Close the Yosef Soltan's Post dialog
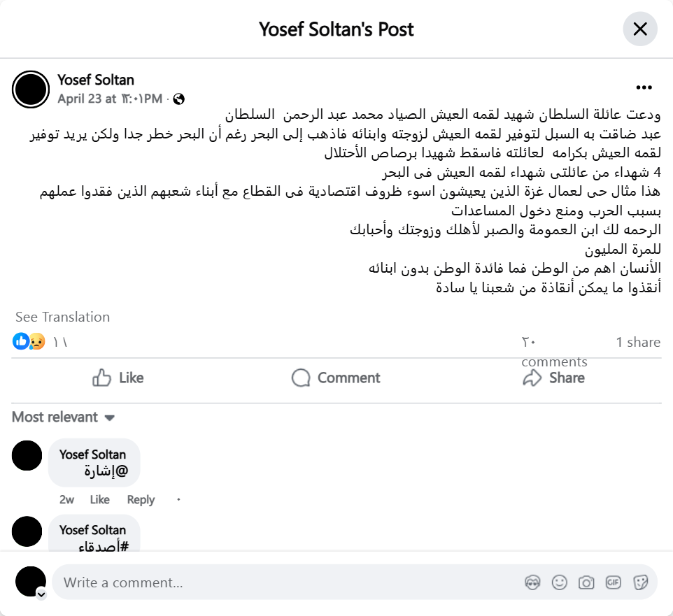This screenshot has width=673, height=616. (640, 29)
